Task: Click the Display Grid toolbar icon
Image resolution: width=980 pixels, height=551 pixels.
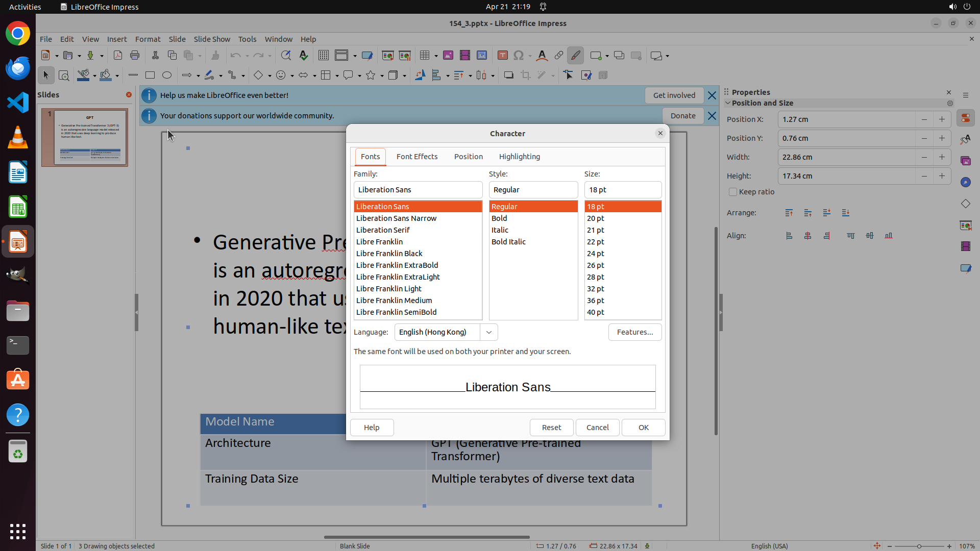Action: 323,56
